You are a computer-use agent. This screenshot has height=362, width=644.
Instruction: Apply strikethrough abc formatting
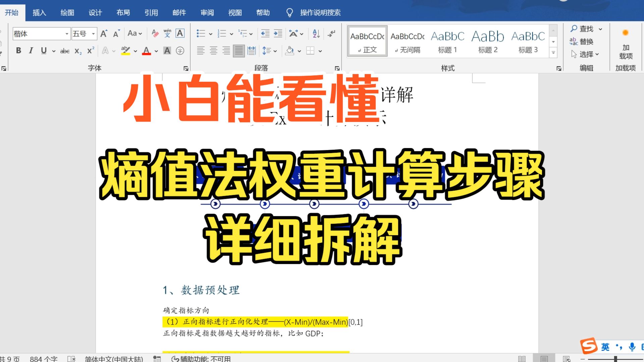65,51
